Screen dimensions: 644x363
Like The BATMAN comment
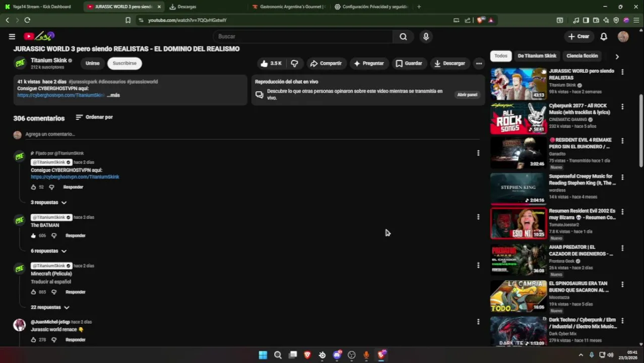[x=33, y=235]
